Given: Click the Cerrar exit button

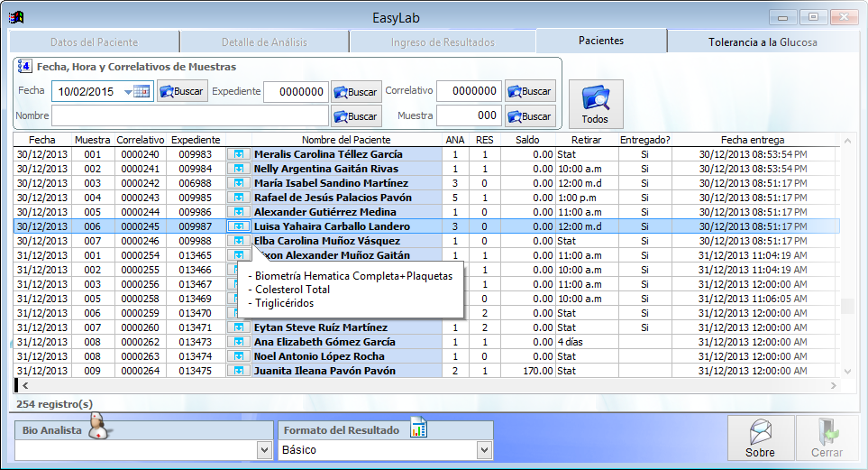Looking at the screenshot, I should (x=827, y=438).
